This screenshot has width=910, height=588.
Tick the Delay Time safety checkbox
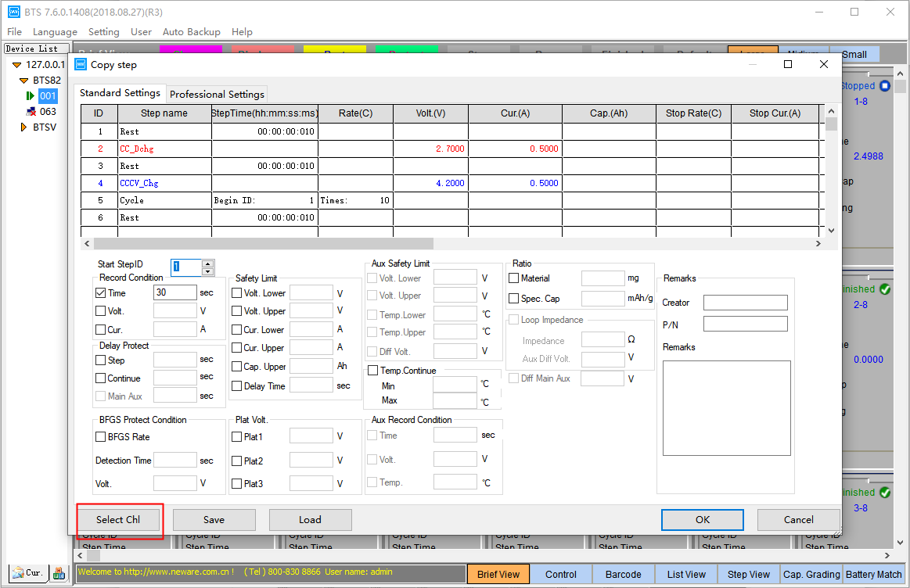[237, 385]
